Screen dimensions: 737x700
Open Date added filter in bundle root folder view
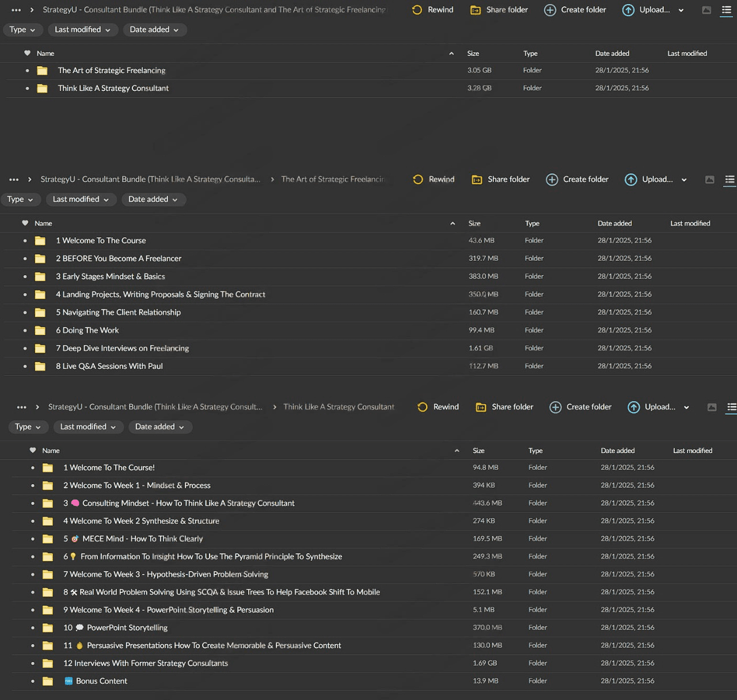(154, 30)
